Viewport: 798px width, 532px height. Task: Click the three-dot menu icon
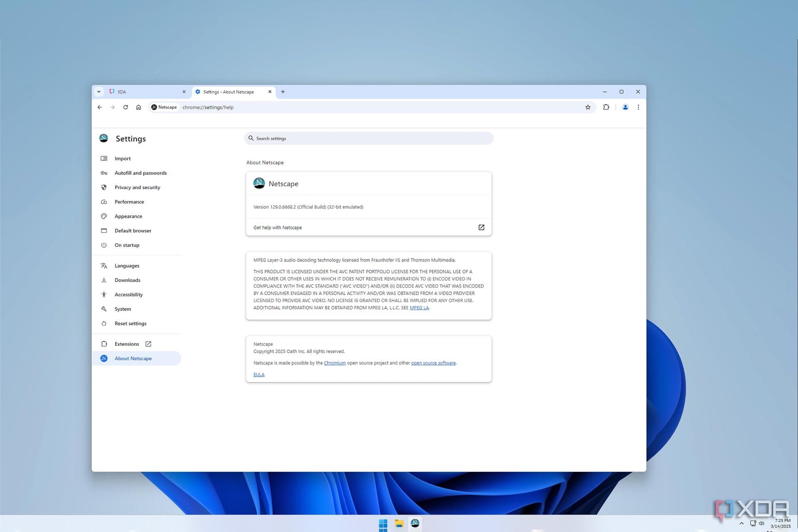click(638, 107)
